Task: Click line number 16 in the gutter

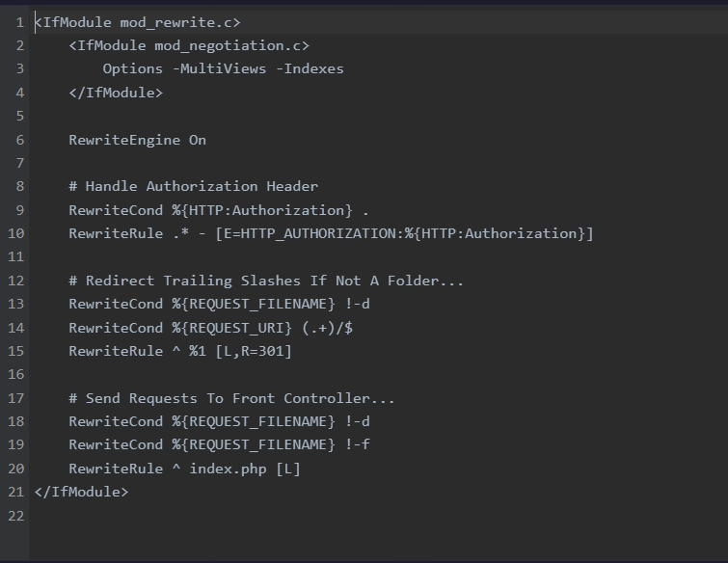Action: 15,374
